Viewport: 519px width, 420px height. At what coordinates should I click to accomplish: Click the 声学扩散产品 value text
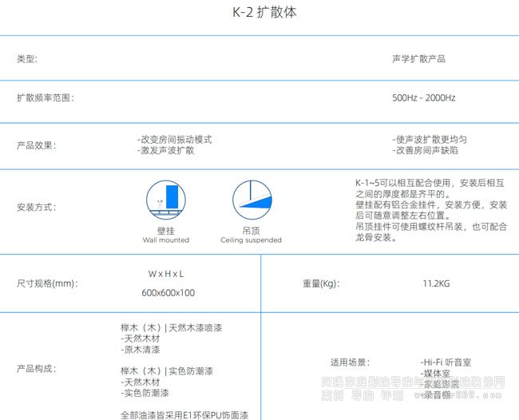coord(419,59)
